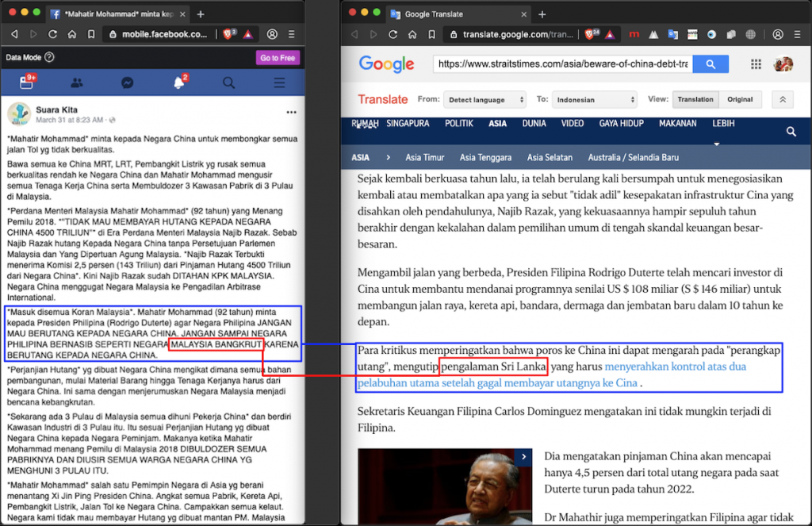Open Facebook Messenger

(128, 83)
